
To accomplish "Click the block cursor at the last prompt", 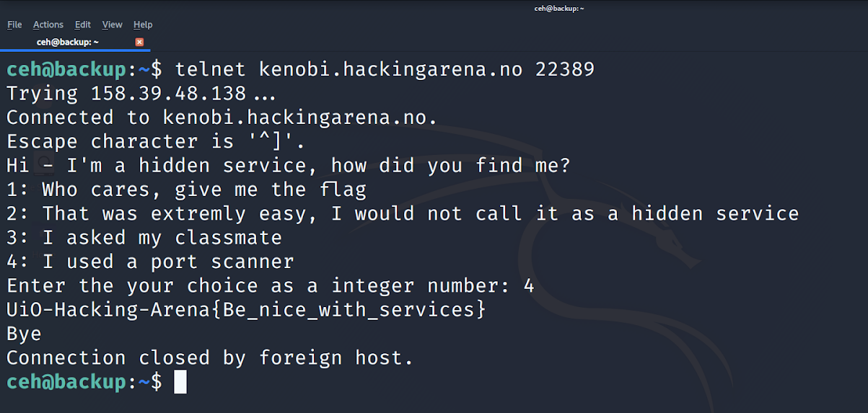I will pos(180,381).
